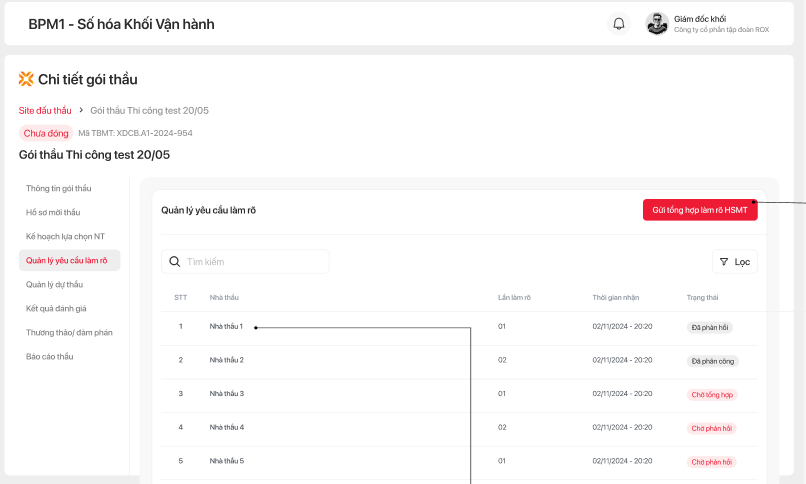Open Kết quả đánh giá sidebar item

(56, 308)
